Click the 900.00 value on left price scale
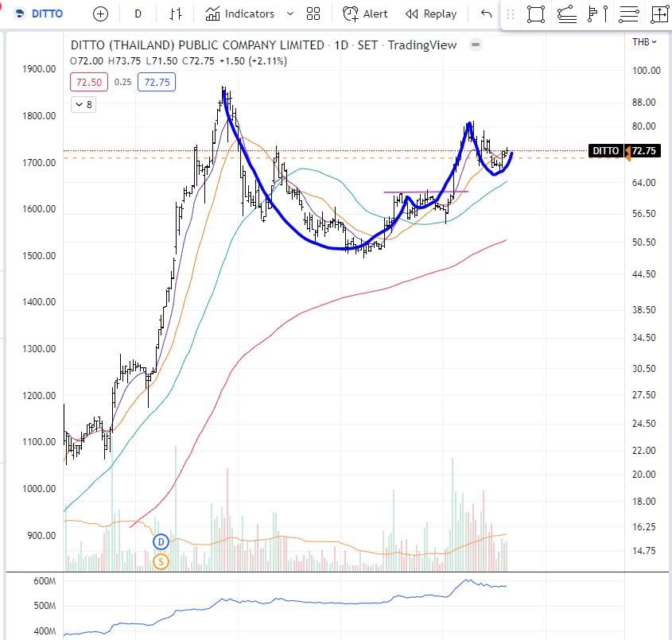The height and width of the screenshot is (640, 672). point(41,536)
